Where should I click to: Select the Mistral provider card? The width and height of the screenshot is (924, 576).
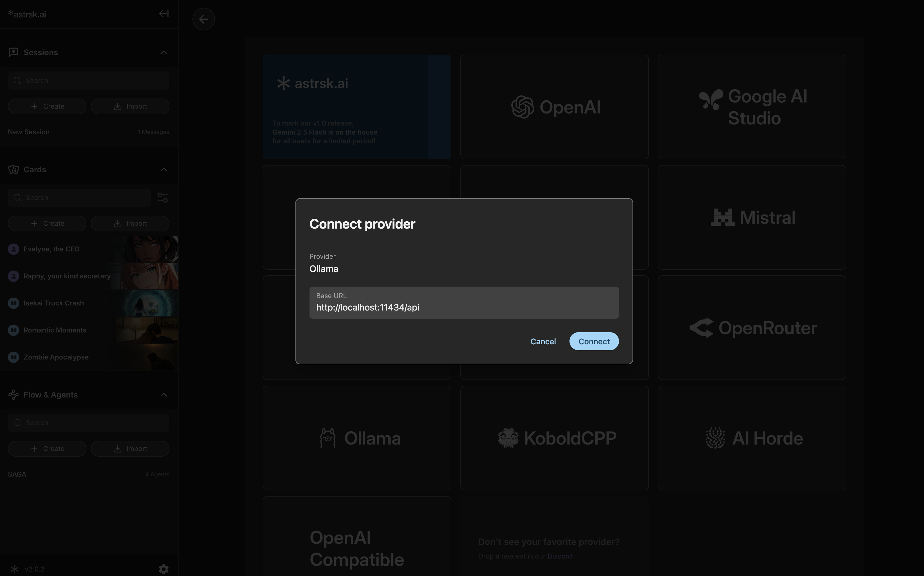coord(752,217)
